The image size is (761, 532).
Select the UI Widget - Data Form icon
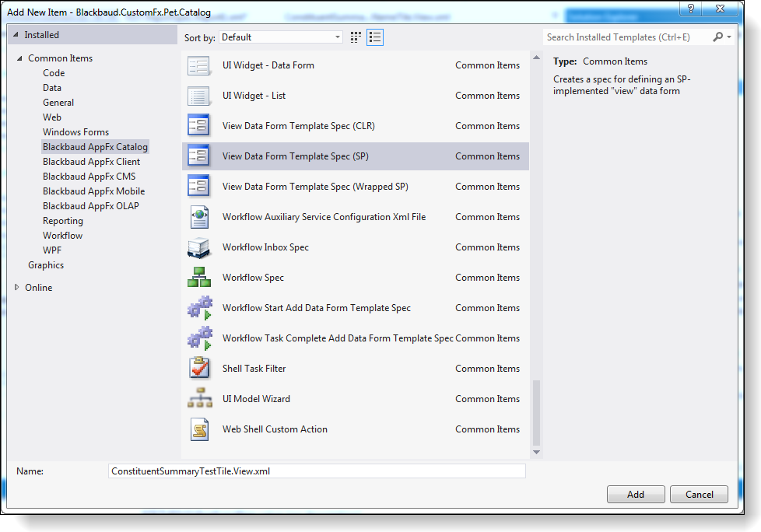coord(199,65)
